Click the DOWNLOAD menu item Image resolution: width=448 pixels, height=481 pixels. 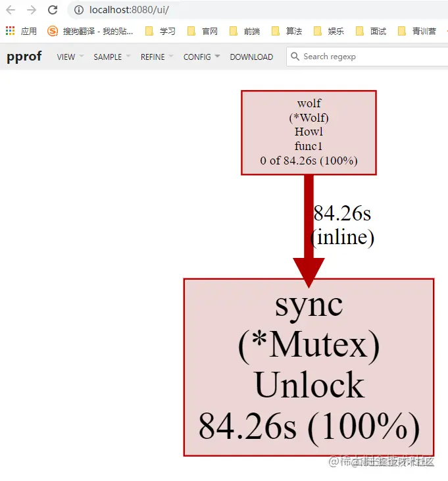pyautogui.click(x=251, y=57)
